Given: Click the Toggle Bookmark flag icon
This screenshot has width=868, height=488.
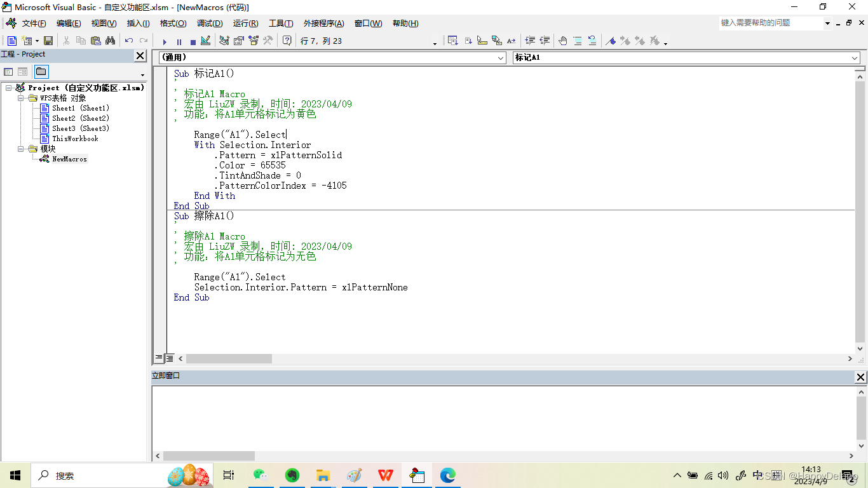Looking at the screenshot, I should 611,41.
